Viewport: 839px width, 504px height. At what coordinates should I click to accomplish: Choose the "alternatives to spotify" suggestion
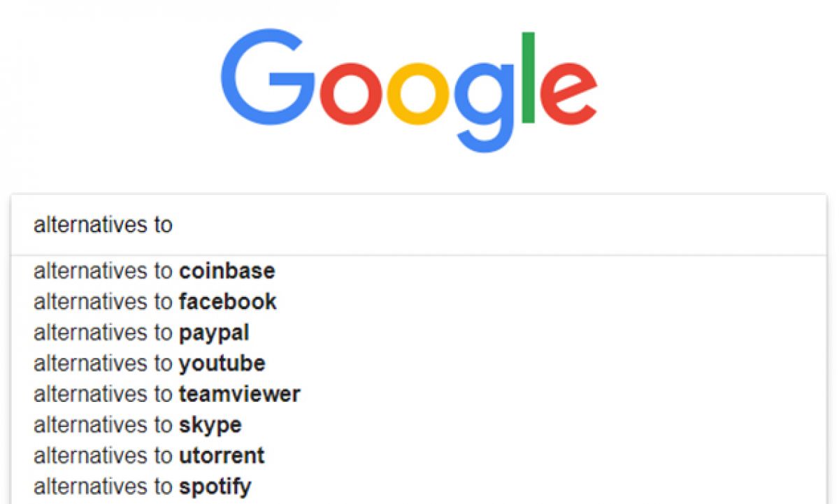[x=142, y=486]
